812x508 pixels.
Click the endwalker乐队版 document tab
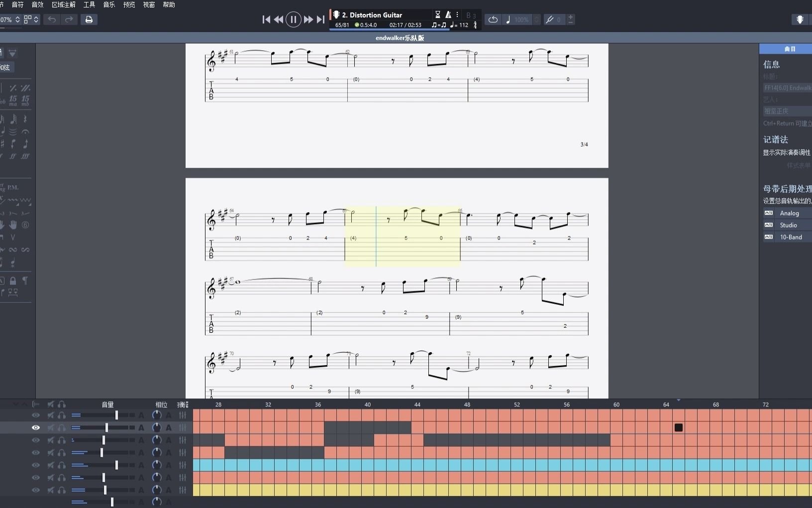tap(400, 38)
